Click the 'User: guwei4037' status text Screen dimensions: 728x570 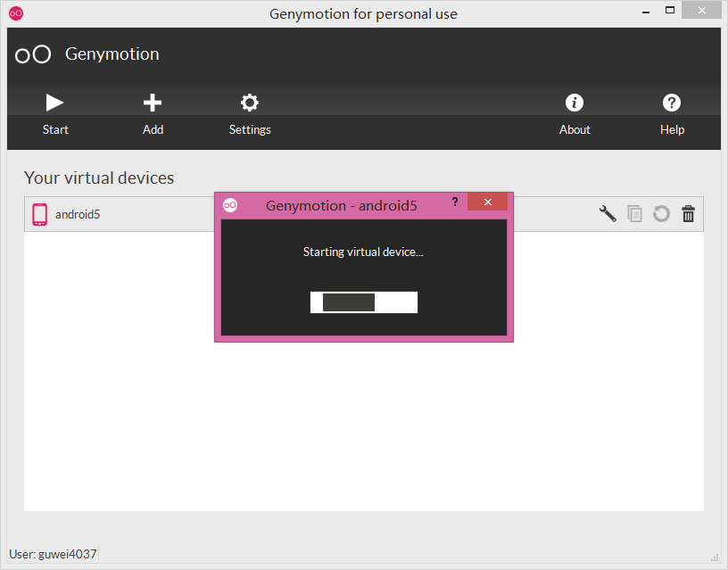click(x=53, y=554)
